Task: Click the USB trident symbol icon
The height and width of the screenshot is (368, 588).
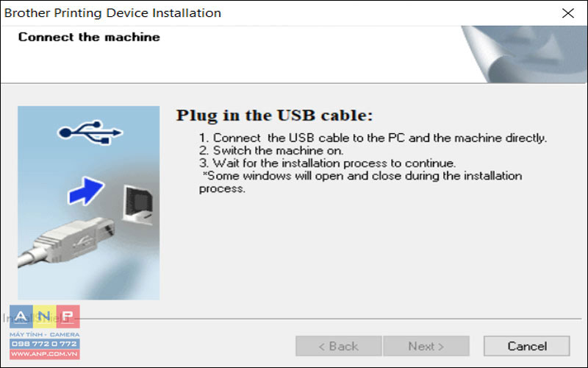Action: (90, 132)
